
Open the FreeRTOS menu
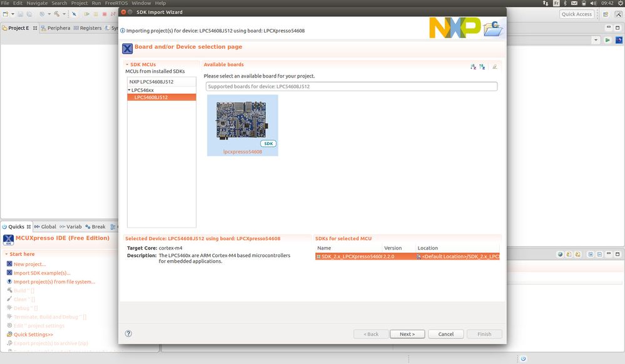click(116, 3)
